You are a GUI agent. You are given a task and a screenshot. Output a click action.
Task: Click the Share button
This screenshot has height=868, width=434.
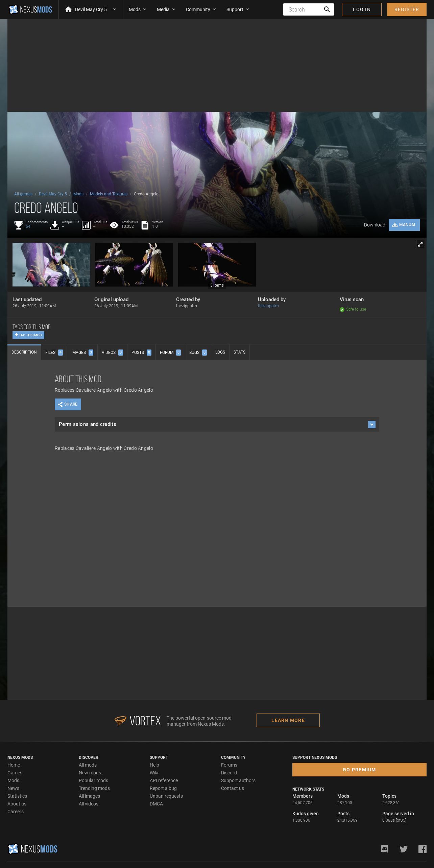tap(68, 404)
